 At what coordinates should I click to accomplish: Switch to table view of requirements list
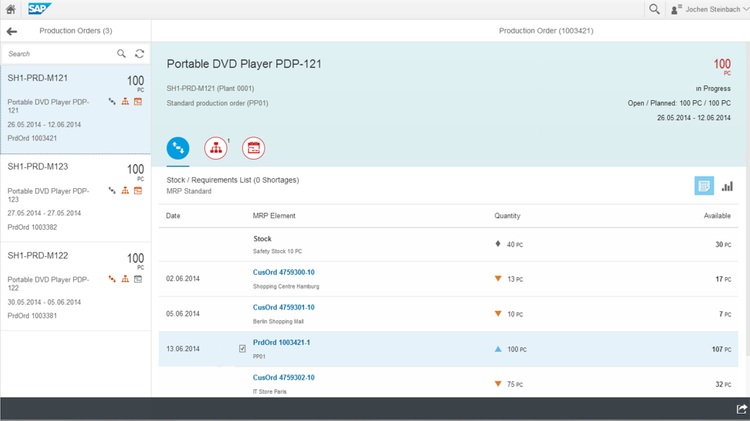(x=704, y=186)
